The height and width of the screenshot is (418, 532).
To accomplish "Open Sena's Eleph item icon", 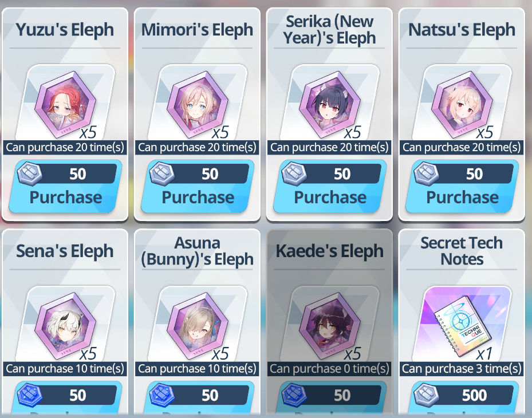I will (65, 325).
